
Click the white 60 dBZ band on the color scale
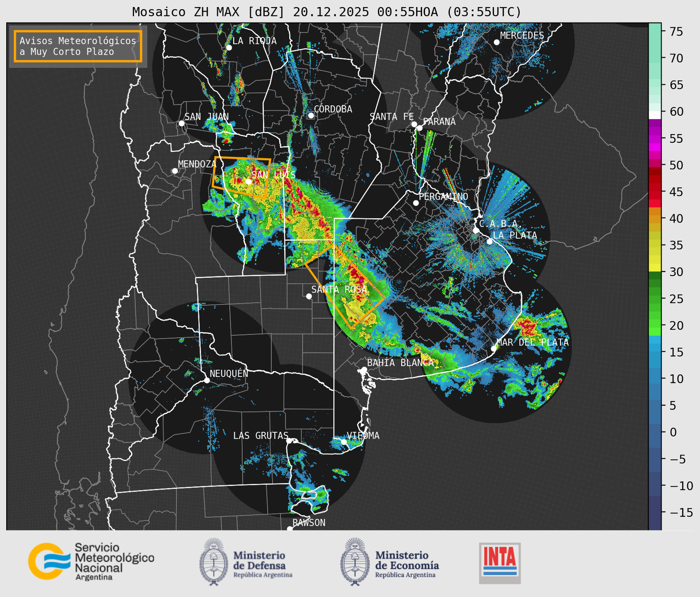[x=655, y=115]
